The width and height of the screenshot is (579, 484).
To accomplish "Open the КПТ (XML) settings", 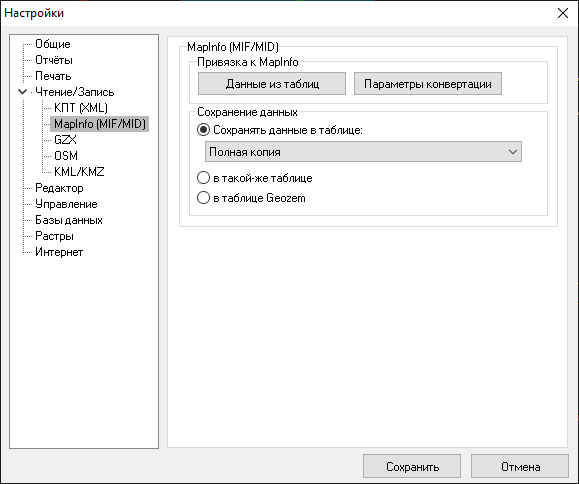I will tap(81, 108).
